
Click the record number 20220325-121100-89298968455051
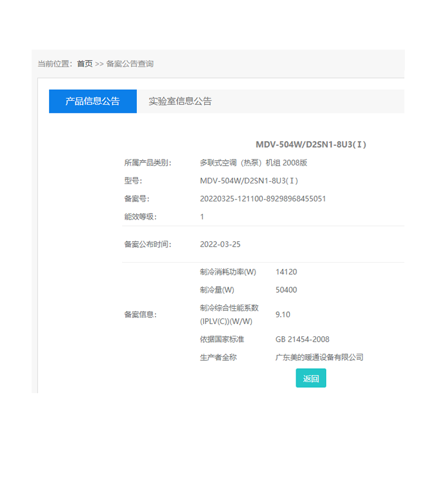(x=263, y=199)
